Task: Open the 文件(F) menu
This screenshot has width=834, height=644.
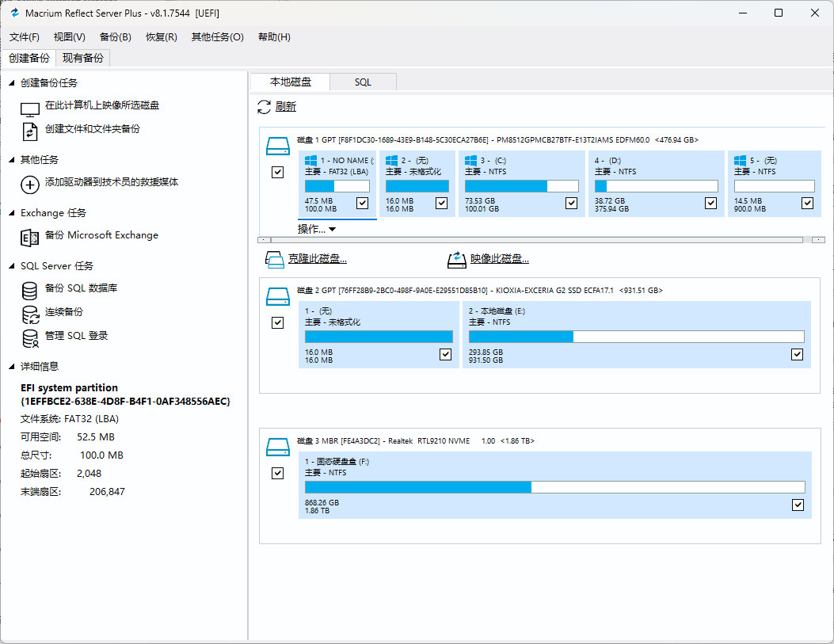Action: click(x=25, y=37)
